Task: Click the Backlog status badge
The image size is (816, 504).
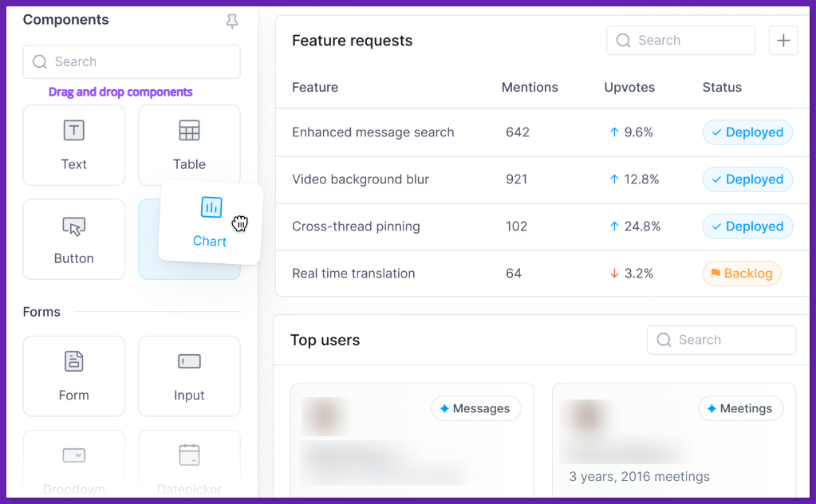Action: click(742, 274)
